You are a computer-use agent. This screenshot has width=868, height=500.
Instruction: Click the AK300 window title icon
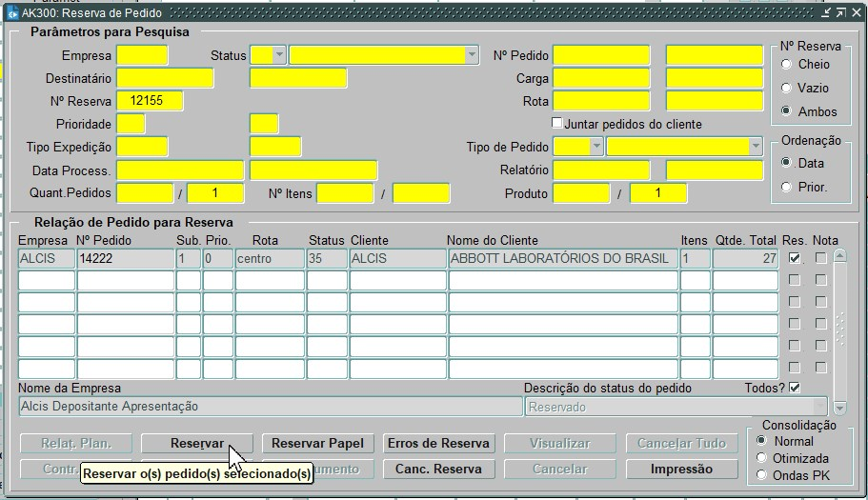click(12, 13)
